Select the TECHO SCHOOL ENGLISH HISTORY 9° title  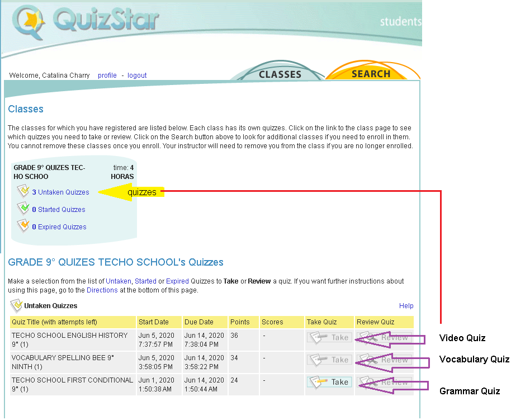69,340
